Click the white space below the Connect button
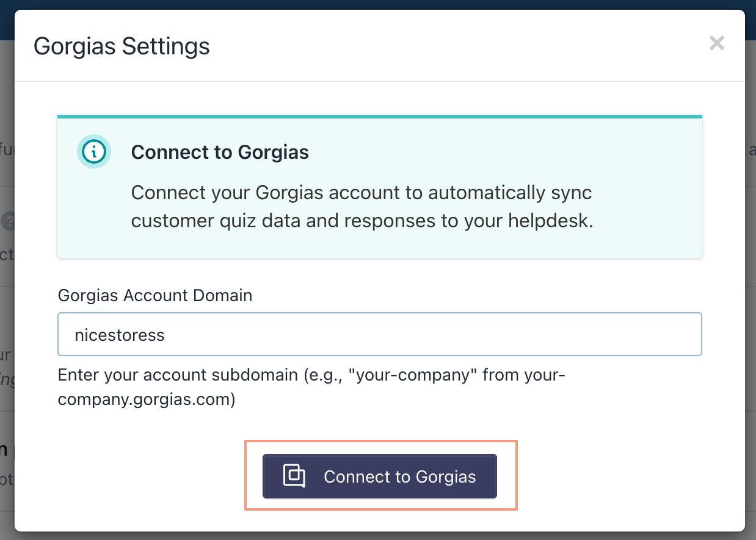 [x=379, y=519]
